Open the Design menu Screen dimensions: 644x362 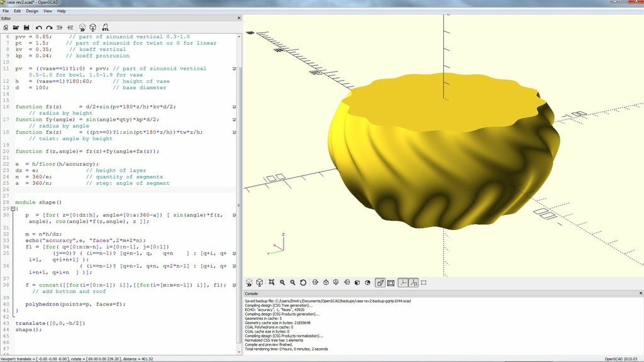pos(31,11)
